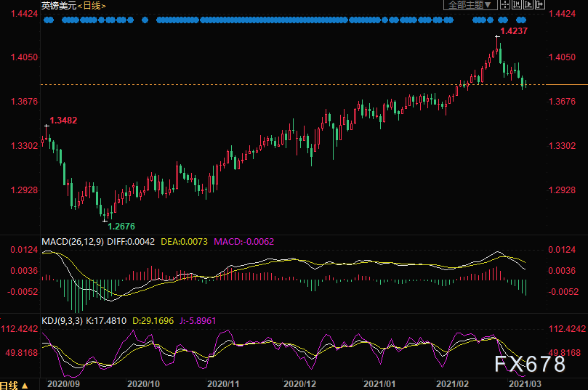Viewport: 588px width, 390px height.
Task: Click the 2021/02 date on time axis
Action: [452, 384]
